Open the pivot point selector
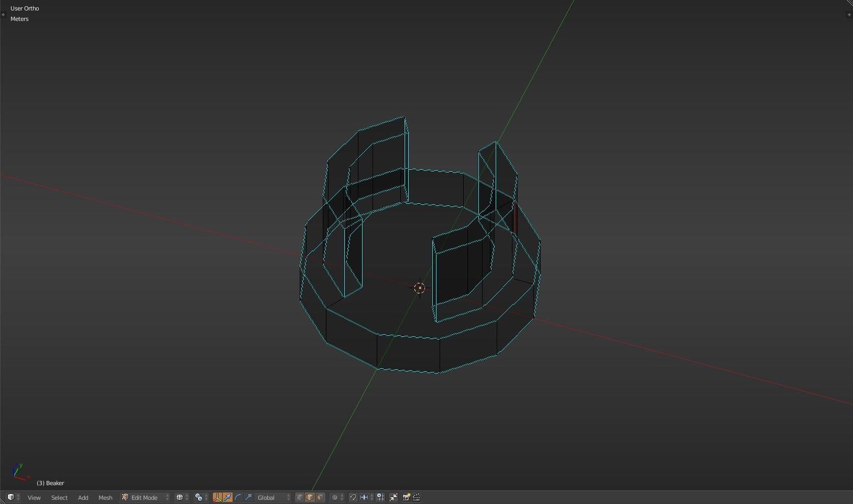 coord(201,497)
